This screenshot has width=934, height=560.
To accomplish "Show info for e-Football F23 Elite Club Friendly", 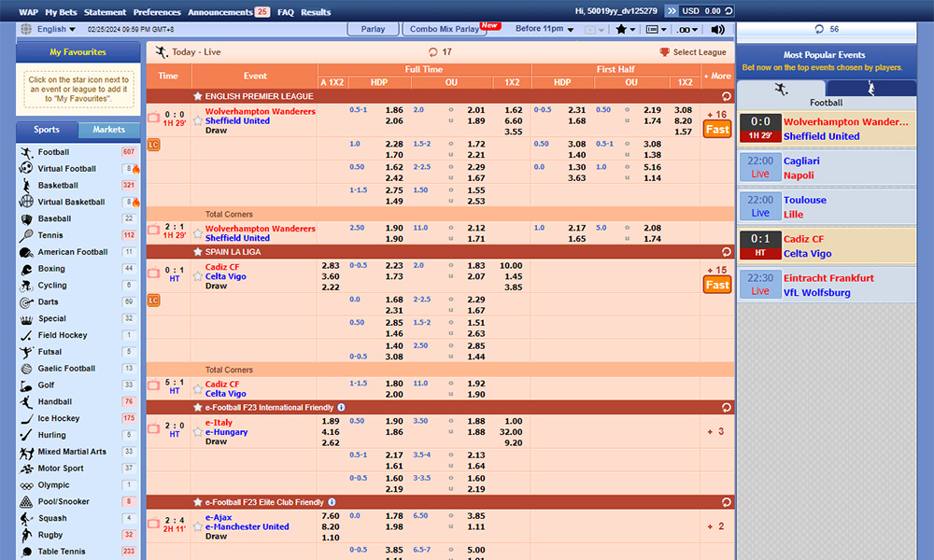I will click(332, 502).
